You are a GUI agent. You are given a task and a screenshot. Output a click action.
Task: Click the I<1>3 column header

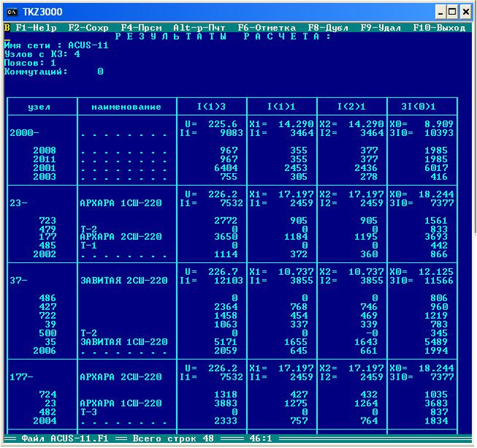point(211,106)
